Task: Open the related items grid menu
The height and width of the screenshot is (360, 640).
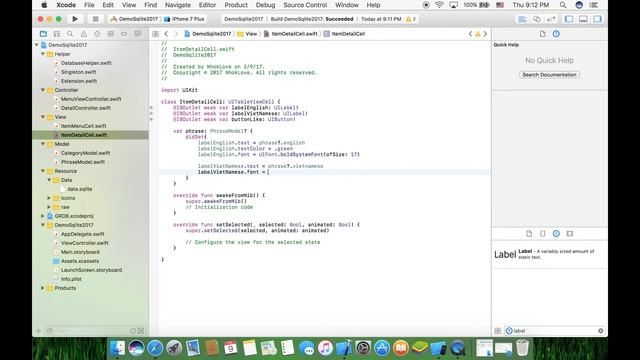Action: [156, 34]
